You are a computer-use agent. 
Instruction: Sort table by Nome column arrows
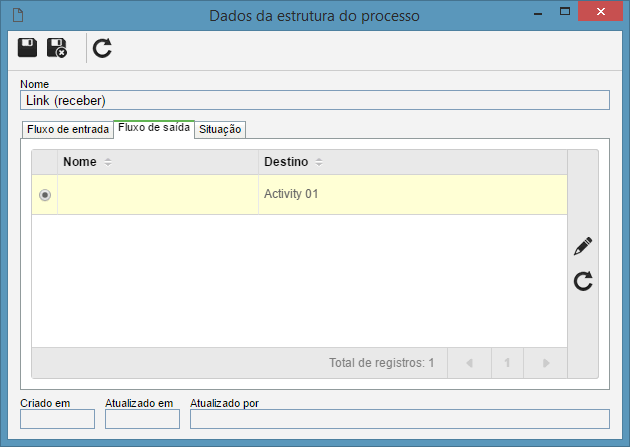click(108, 162)
